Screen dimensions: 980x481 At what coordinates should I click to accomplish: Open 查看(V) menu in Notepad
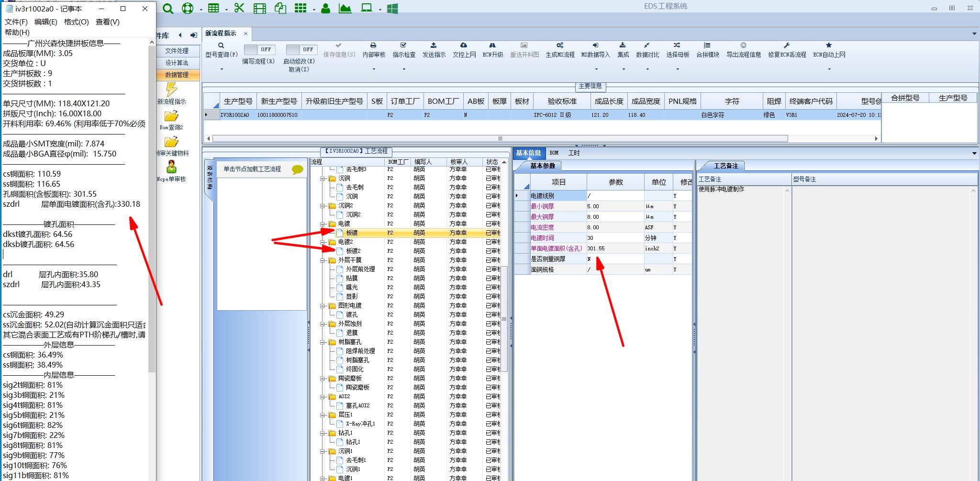click(108, 22)
